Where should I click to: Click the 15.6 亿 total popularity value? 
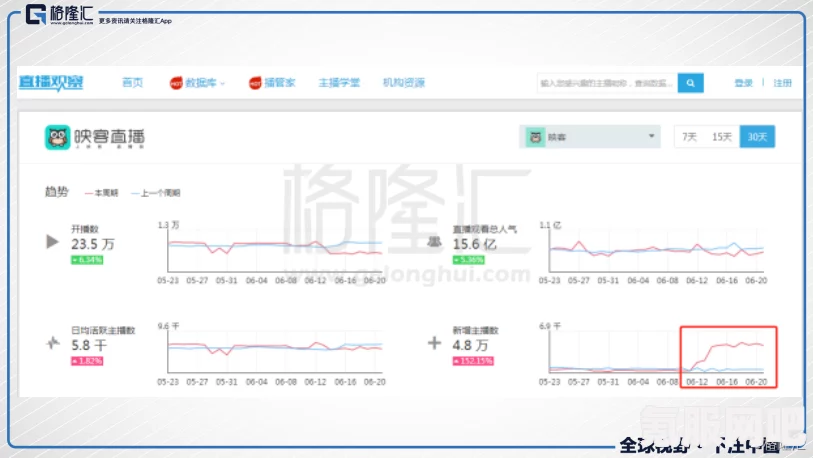[x=474, y=244]
